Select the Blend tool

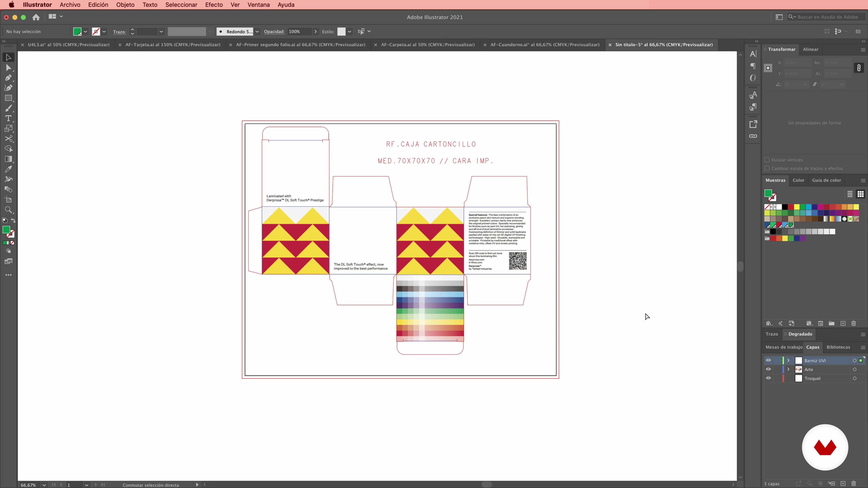8,189
